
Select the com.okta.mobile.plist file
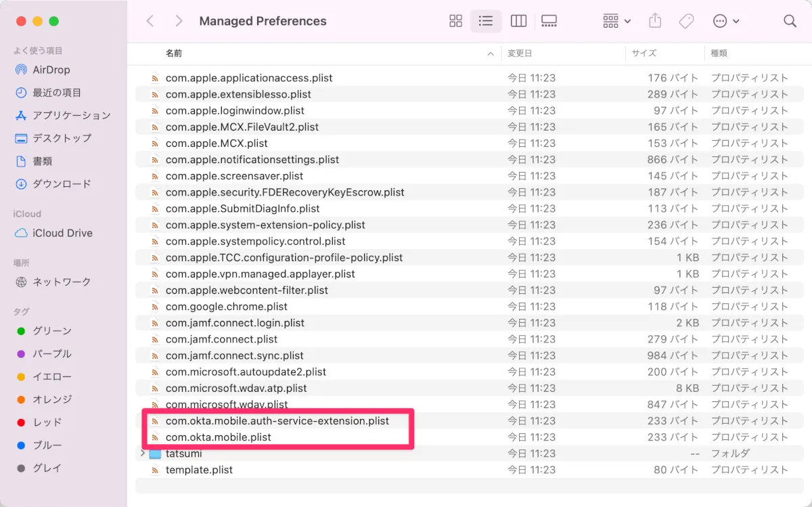pos(218,437)
